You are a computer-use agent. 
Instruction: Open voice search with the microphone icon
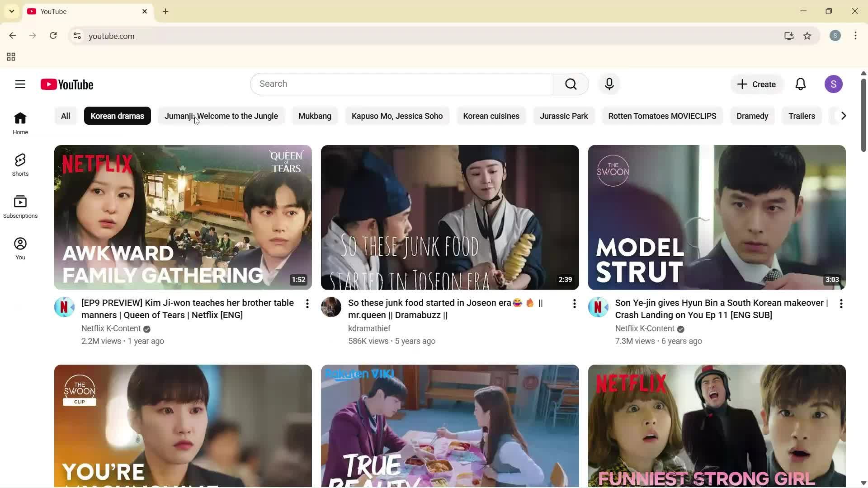coord(609,84)
